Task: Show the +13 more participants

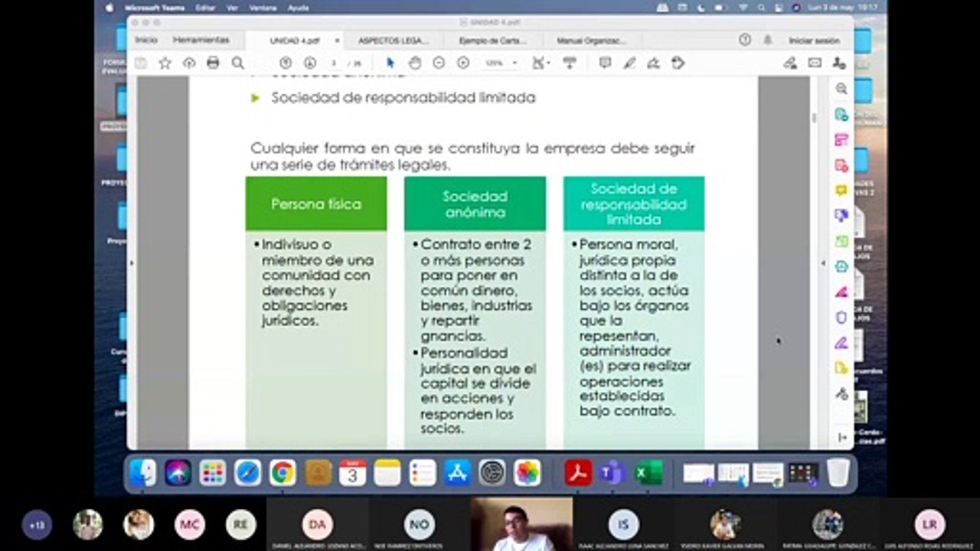Action: click(x=36, y=526)
